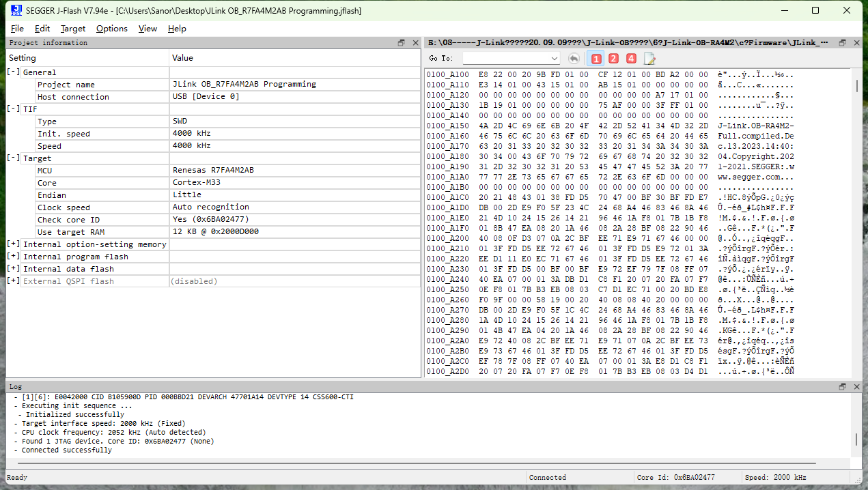Image resolution: width=868 pixels, height=490 pixels.
Task: Collapse the General section
Action: coord(13,72)
